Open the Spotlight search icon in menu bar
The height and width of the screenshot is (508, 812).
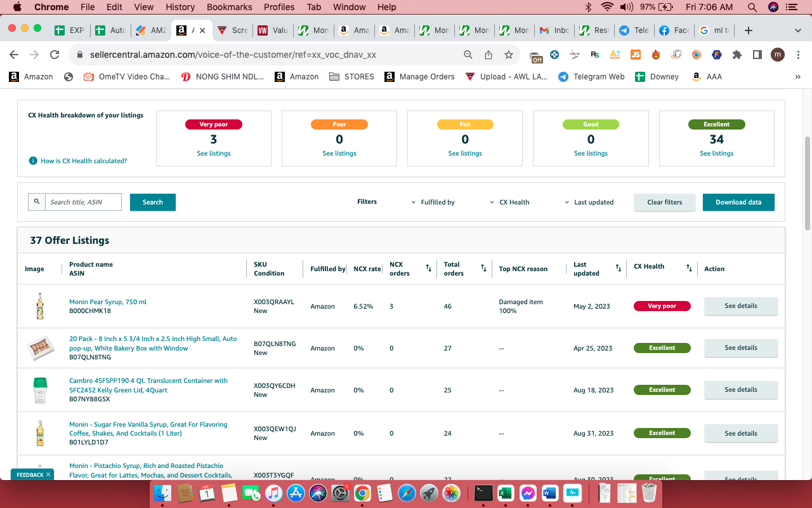(x=752, y=7)
